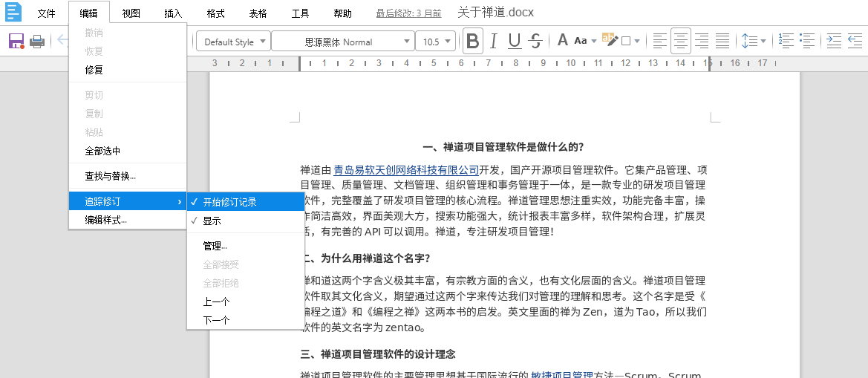Toggle the 显示 checked option

coord(246,221)
